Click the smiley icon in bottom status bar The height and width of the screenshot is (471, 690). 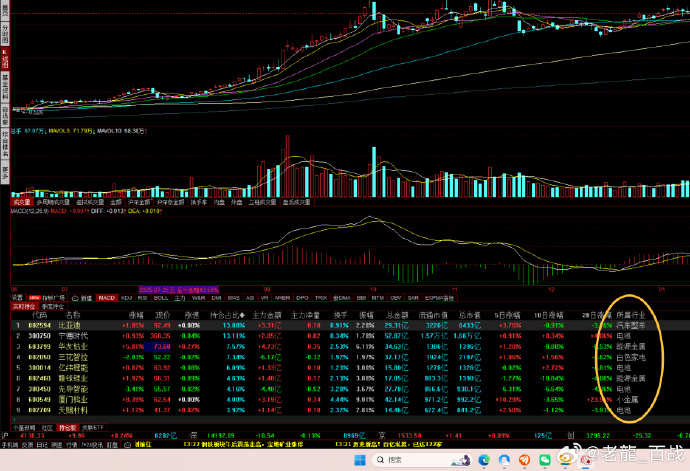[x=128, y=445]
